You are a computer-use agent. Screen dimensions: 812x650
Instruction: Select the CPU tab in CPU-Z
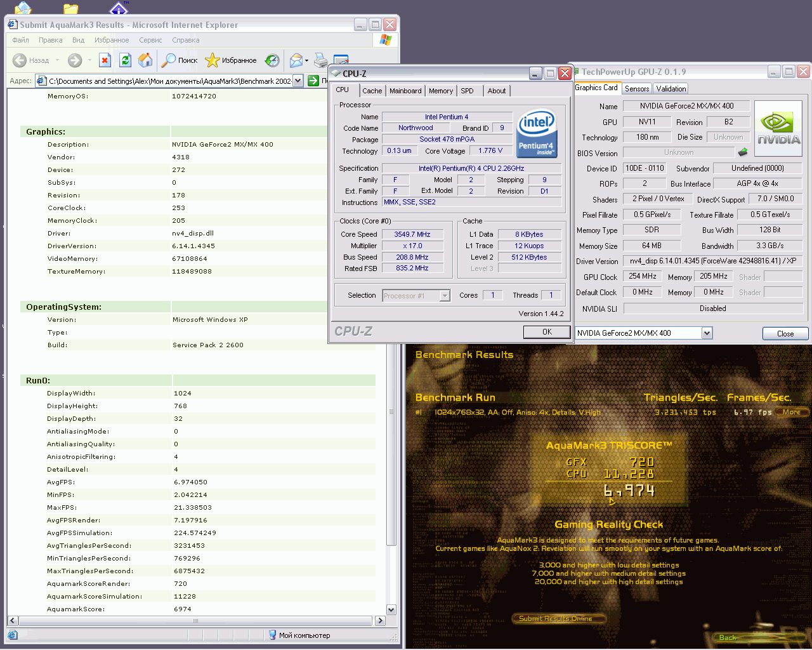pos(343,90)
